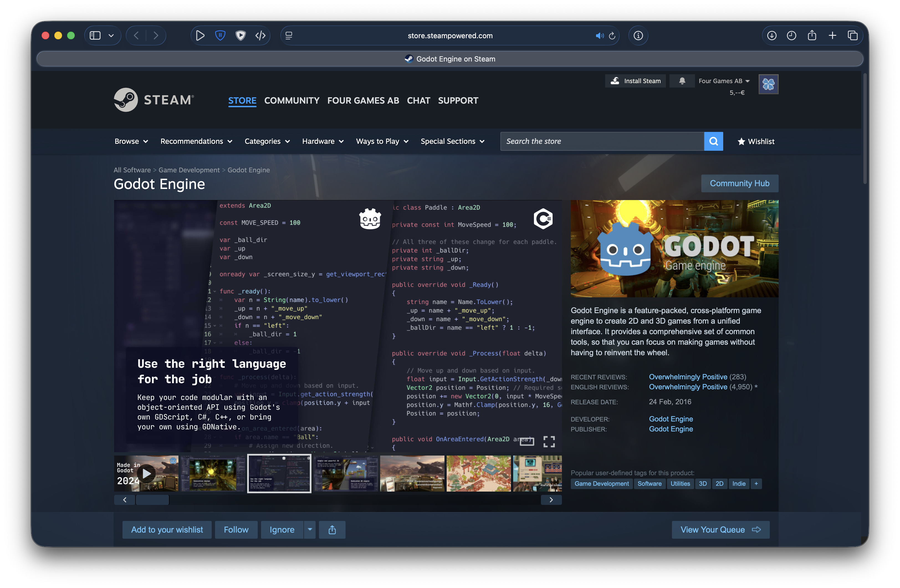
Task: Select the Game Development tag
Action: [x=602, y=484]
